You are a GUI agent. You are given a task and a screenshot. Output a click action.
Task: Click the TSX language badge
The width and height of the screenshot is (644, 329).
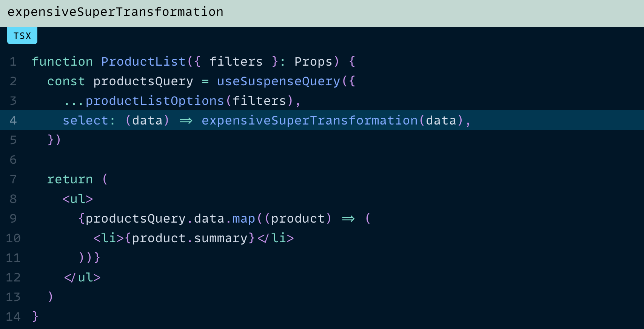22,36
